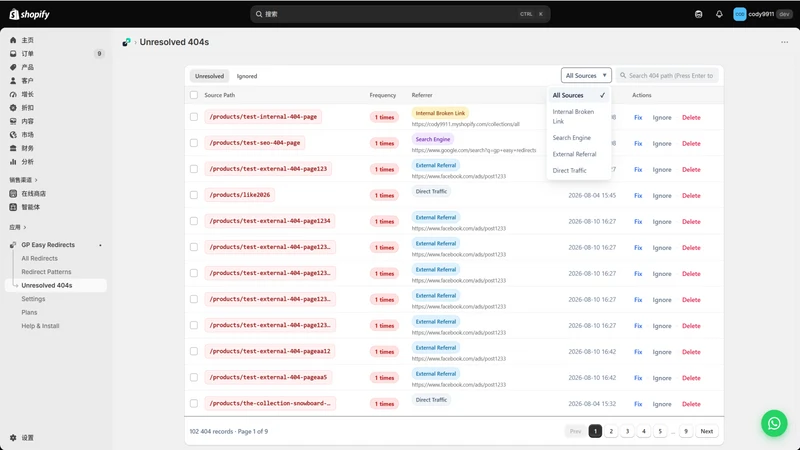The image size is (800, 450).
Task: Filter by Internal Broken Link
Action: 579,116
